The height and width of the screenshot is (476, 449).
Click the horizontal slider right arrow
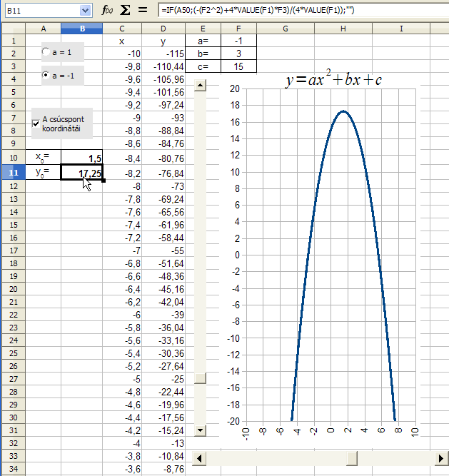click(441, 458)
